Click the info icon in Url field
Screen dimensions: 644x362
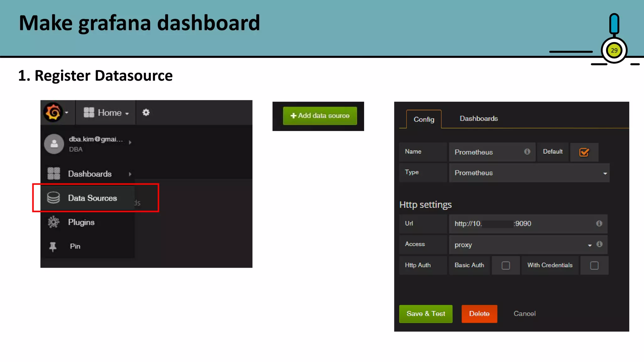pos(599,223)
